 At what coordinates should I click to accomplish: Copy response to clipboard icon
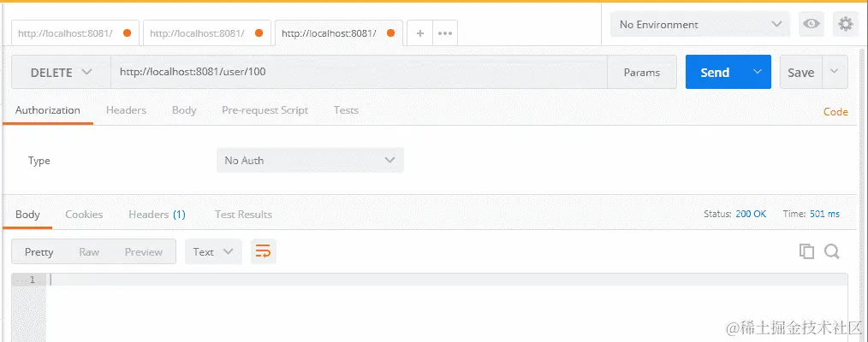tap(806, 251)
